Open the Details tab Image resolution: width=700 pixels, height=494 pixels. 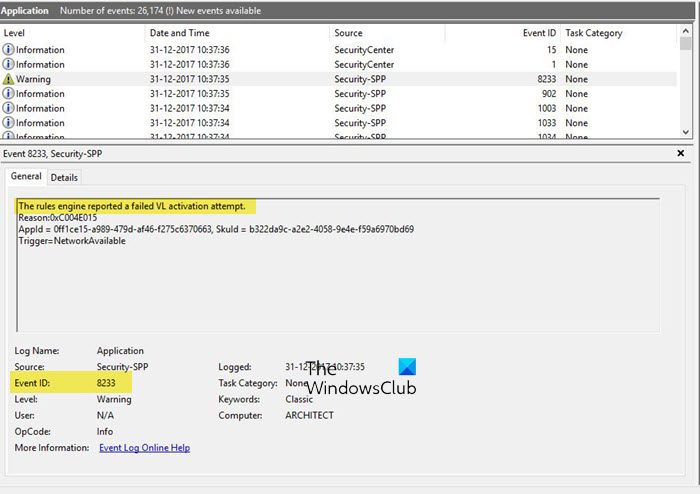pos(64,177)
